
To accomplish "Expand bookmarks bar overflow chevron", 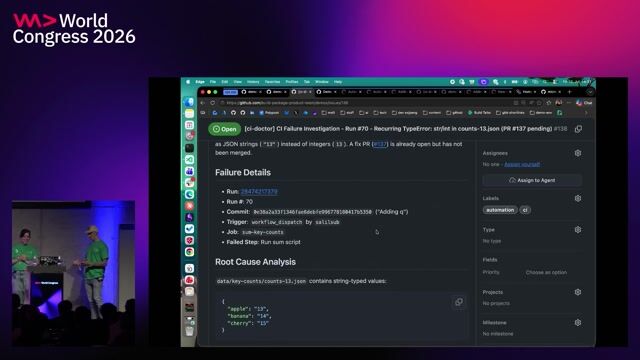I will (x=587, y=113).
